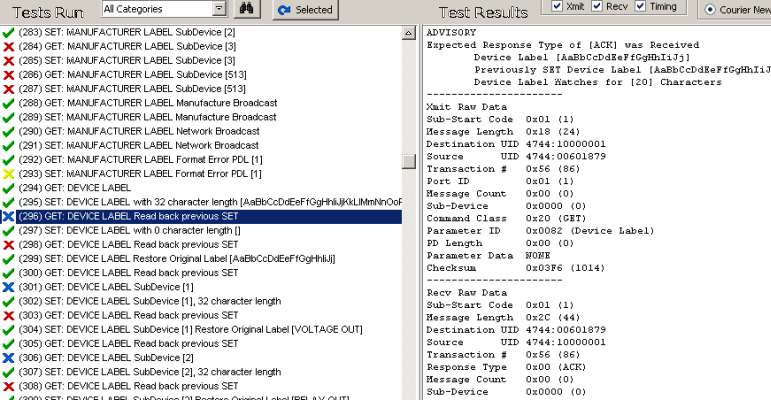Click the blue advisory icon on test 306

pyautogui.click(x=8, y=357)
